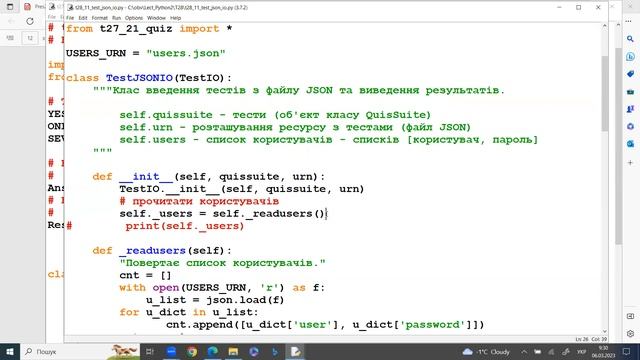
Task: Click the class name TestJSONIO
Action: pyautogui.click(x=139, y=78)
